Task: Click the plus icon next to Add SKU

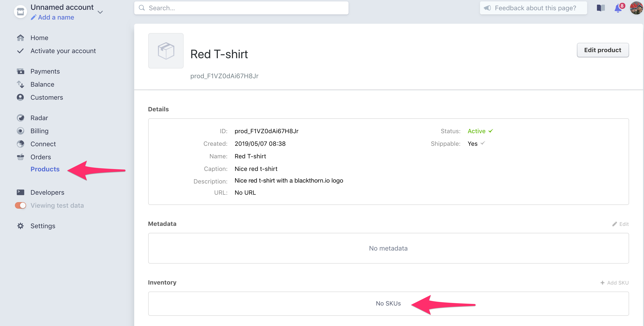Action: point(603,282)
